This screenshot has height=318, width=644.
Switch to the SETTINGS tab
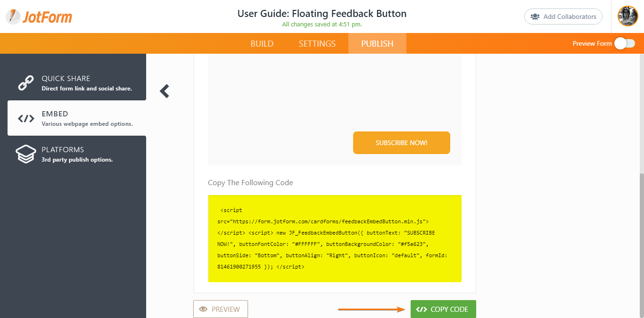pos(317,44)
